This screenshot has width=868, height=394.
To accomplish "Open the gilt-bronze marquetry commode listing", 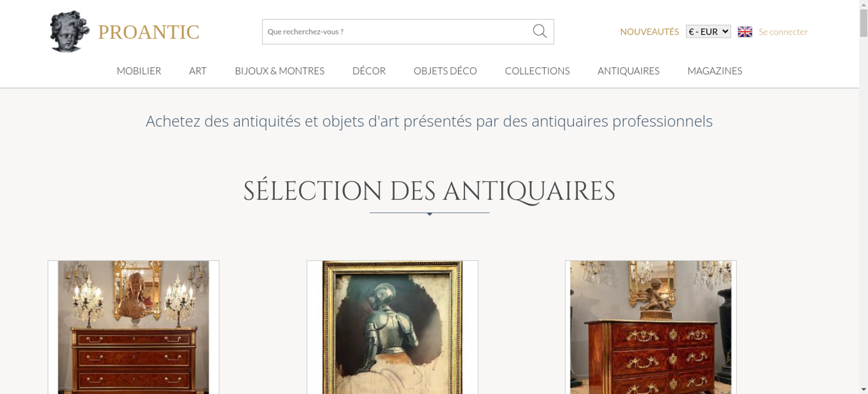I will tap(651, 327).
